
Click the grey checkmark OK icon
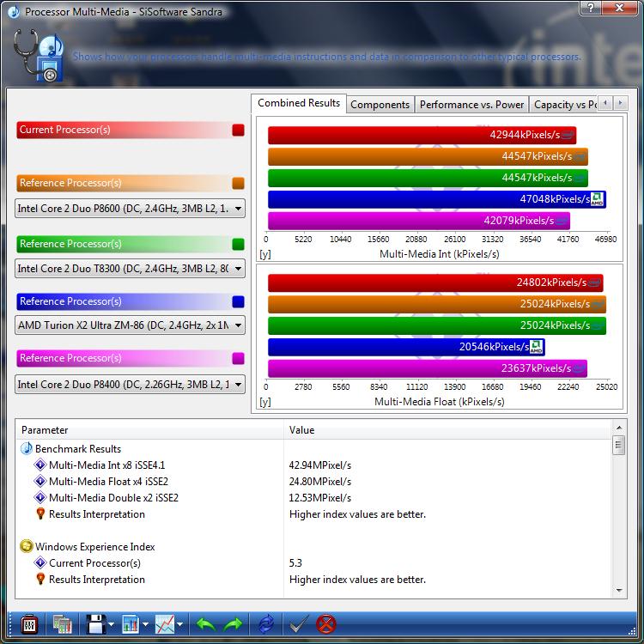coord(299,625)
